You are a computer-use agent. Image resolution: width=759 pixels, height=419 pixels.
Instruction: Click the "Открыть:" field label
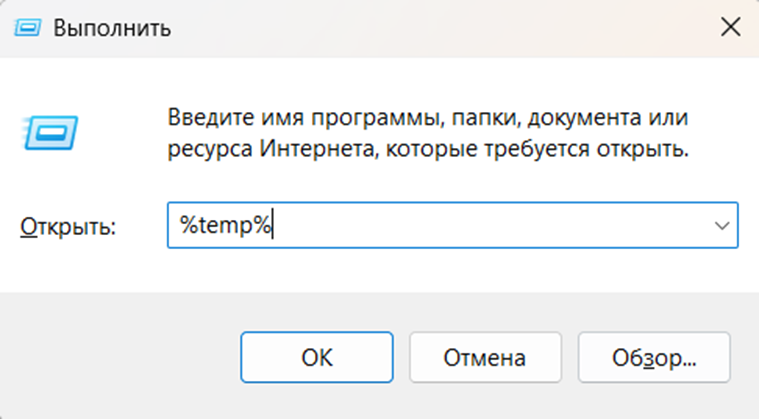pyautogui.click(x=68, y=227)
